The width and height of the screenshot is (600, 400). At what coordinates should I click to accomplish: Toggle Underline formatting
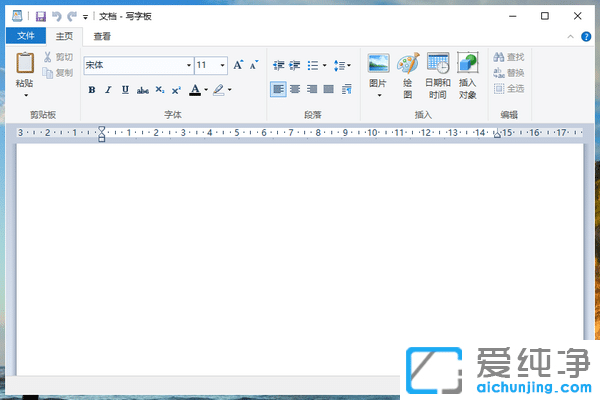125,90
